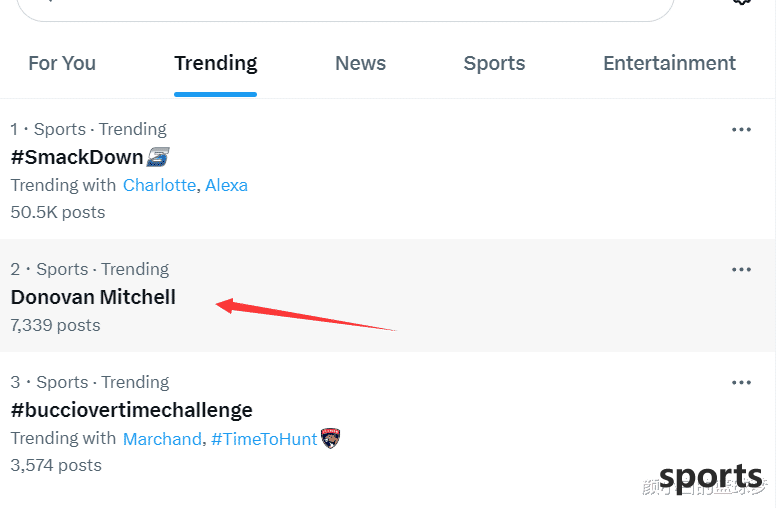The width and height of the screenshot is (777, 508).
Task: Click the 7,339 posts count under Donovan Mitchell
Action: point(56,326)
